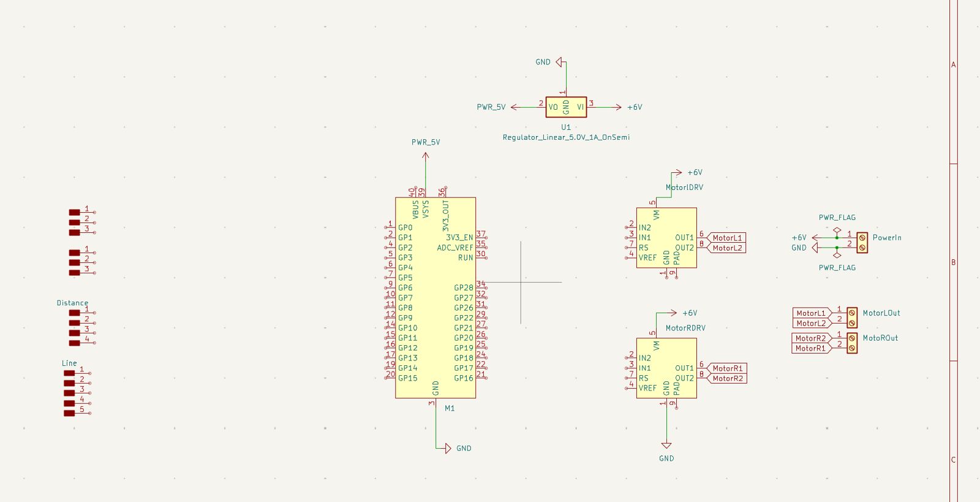Viewport: 980px width, 502px height.
Task: Select the lower PWR_FLAG text near PowerIn
Action: (x=837, y=268)
